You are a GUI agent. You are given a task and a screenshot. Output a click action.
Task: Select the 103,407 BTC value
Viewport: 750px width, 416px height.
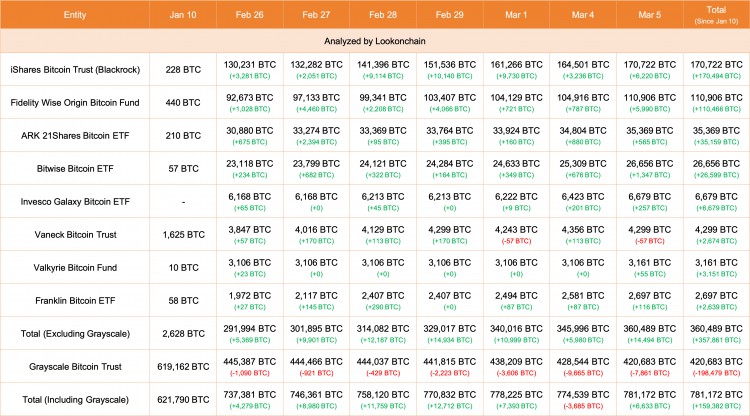[450, 98]
